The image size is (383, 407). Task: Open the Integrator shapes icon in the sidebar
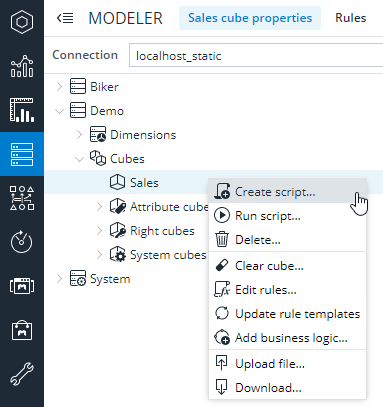pyautogui.click(x=22, y=198)
